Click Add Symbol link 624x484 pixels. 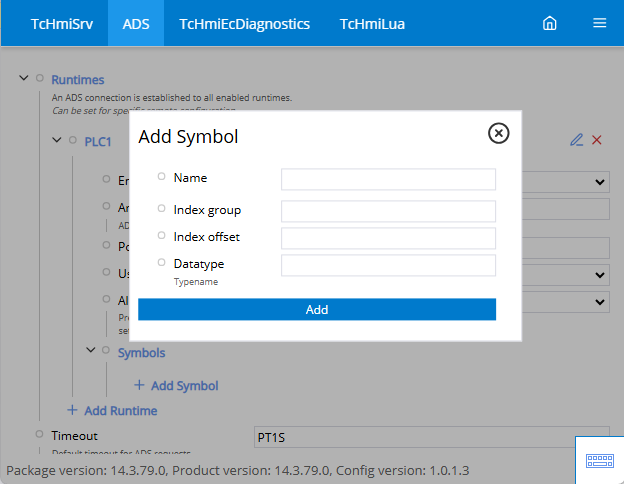[185, 386]
